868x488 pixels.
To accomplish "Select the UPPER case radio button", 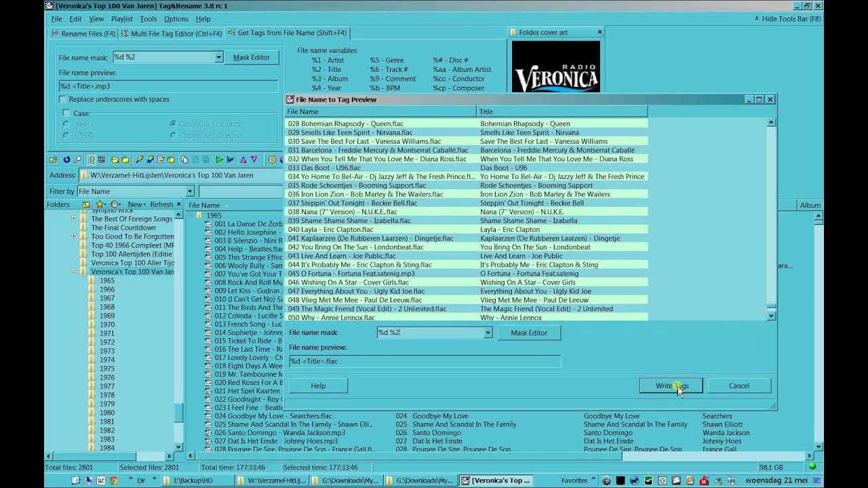I will point(66,136).
